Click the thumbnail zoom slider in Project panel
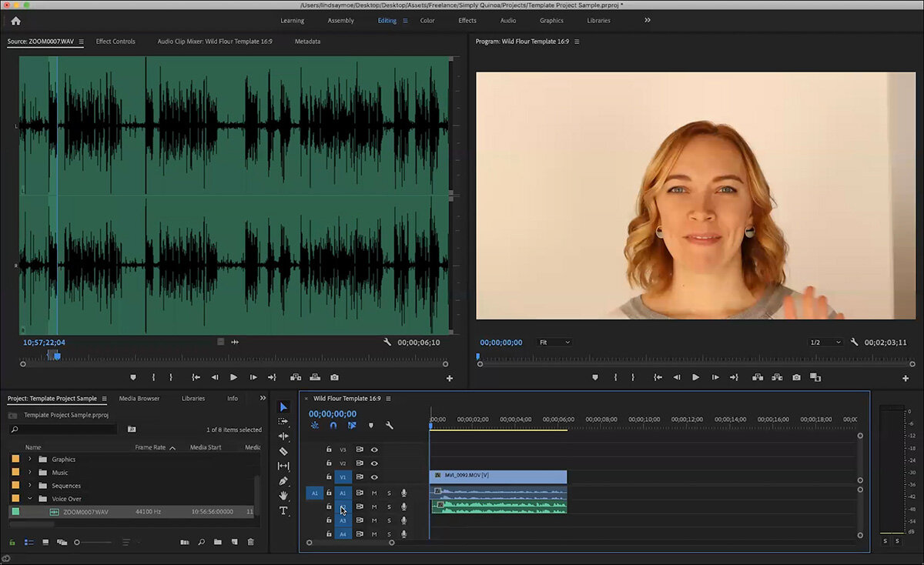 77,542
